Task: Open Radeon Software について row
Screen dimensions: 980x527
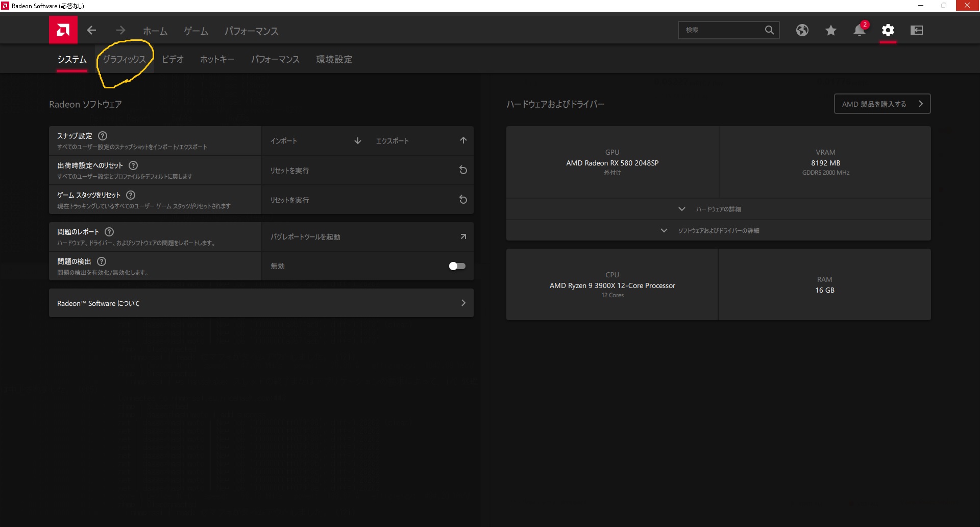Action: coord(261,303)
